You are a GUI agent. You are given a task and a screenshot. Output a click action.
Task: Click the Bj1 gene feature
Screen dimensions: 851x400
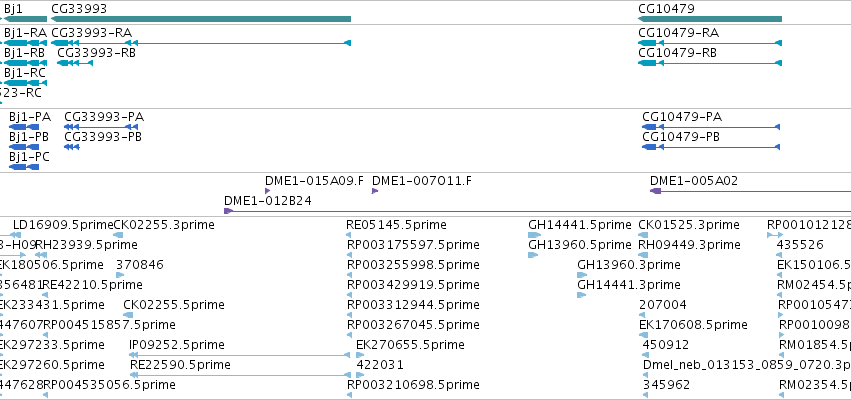[x=26, y=19]
